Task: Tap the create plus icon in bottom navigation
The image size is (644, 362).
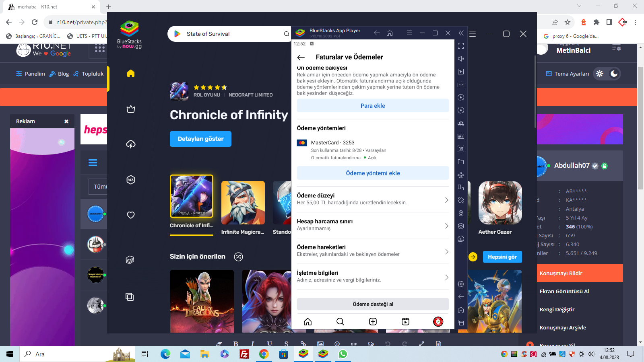Action: [x=373, y=321]
